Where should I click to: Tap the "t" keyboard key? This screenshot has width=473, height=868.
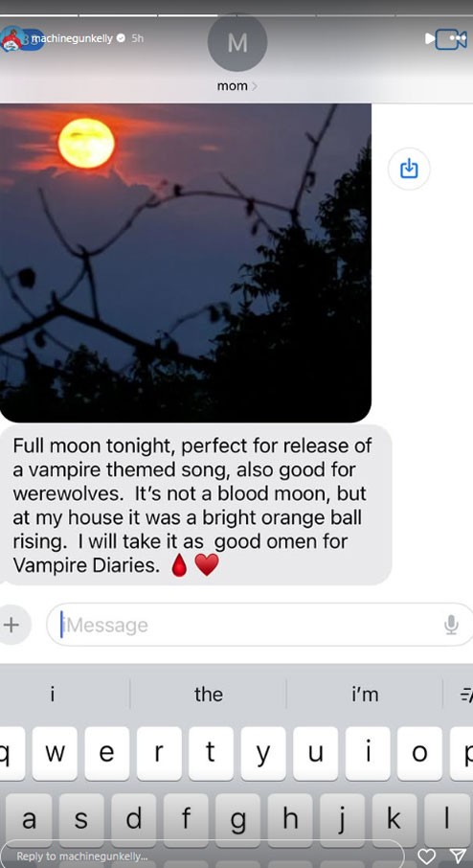[211, 753]
